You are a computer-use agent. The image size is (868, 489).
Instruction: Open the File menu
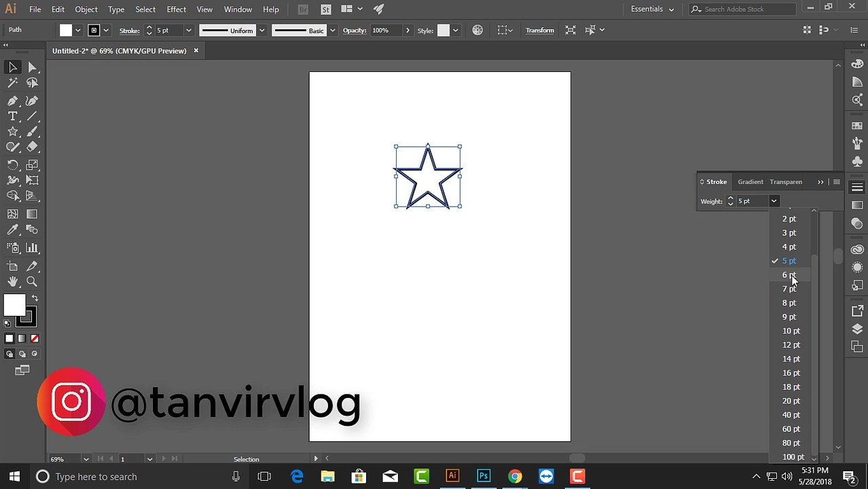(35, 10)
